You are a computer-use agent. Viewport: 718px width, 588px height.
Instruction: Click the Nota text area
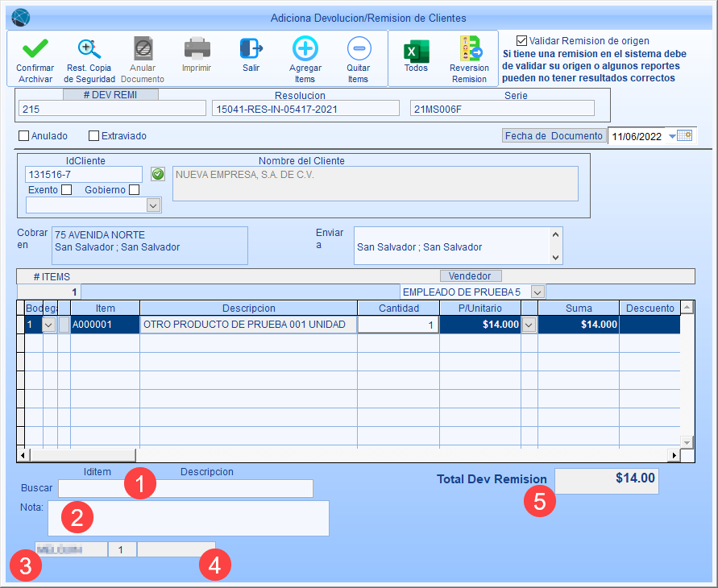(x=189, y=518)
